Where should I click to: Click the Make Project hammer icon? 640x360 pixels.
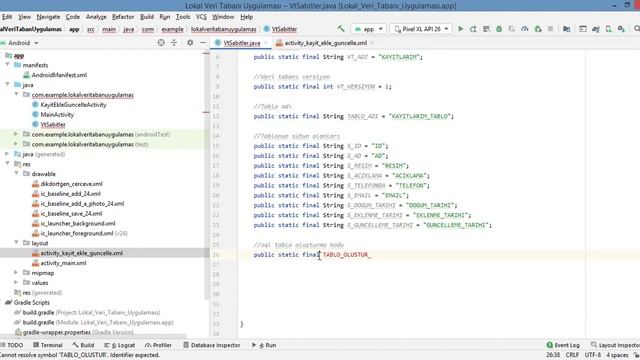coord(341,29)
